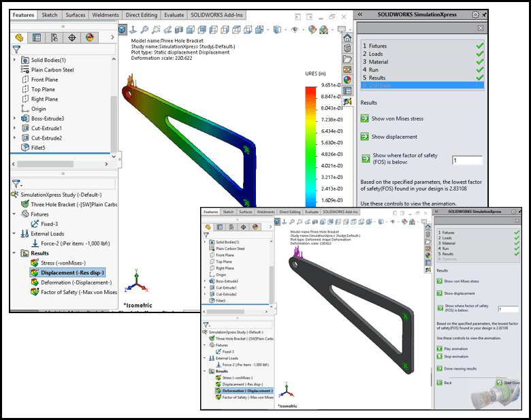The image size is (531, 420).
Task: Open FeatureManager design tree tab in upper window
Action: (19, 37)
